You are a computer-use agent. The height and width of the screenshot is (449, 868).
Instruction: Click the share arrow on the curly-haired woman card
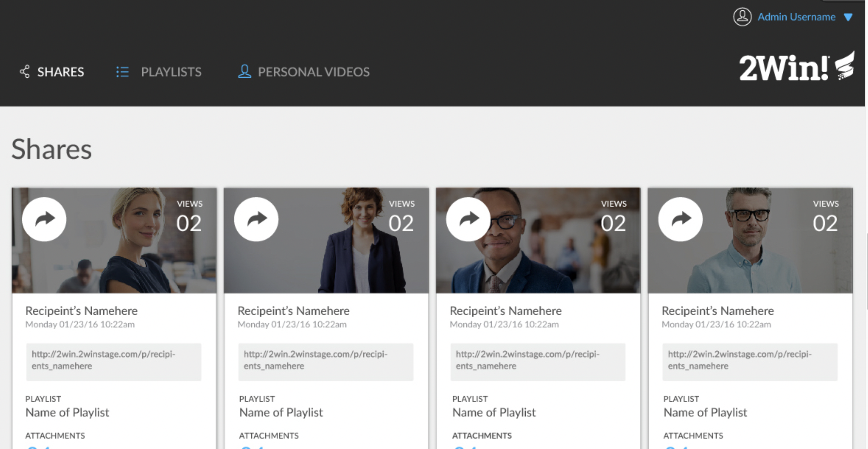pyautogui.click(x=256, y=219)
